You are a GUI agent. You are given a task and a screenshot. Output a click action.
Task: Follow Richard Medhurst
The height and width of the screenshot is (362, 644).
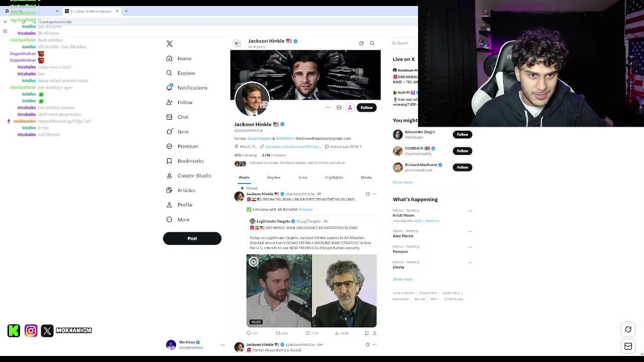coord(462,167)
